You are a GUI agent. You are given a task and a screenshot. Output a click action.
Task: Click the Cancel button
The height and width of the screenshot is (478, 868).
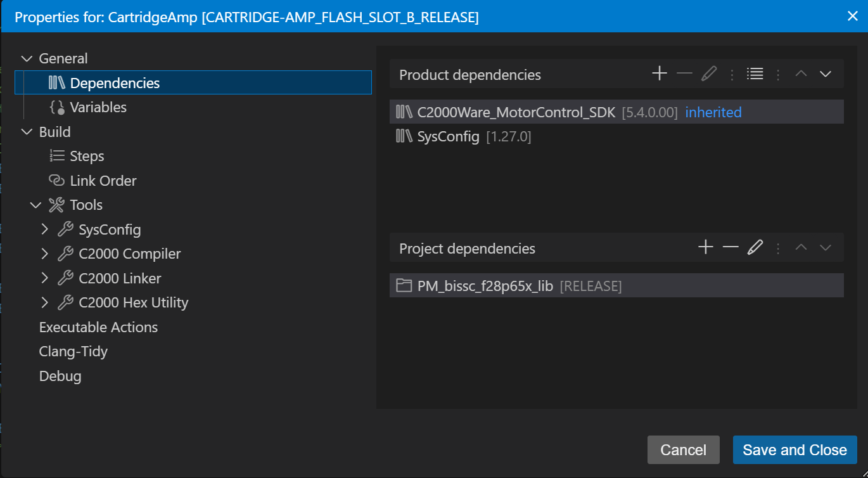pyautogui.click(x=683, y=449)
